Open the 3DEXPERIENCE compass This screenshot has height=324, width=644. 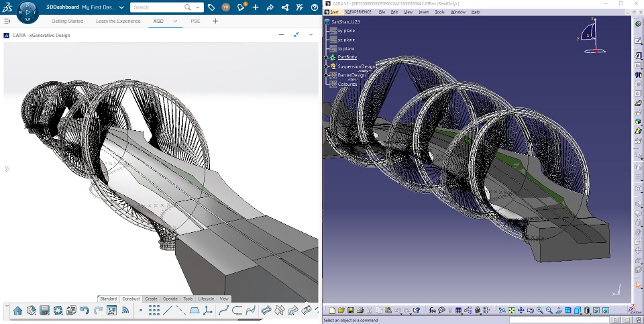click(x=28, y=11)
